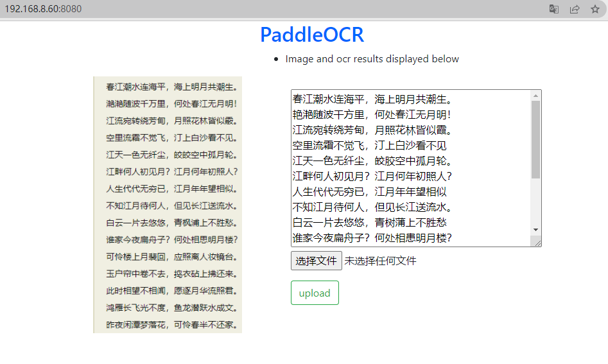Click result line 江天一色无纤尘，皎皎空中孤月轮。
This screenshot has width=608, height=364.
pyautogui.click(x=372, y=160)
